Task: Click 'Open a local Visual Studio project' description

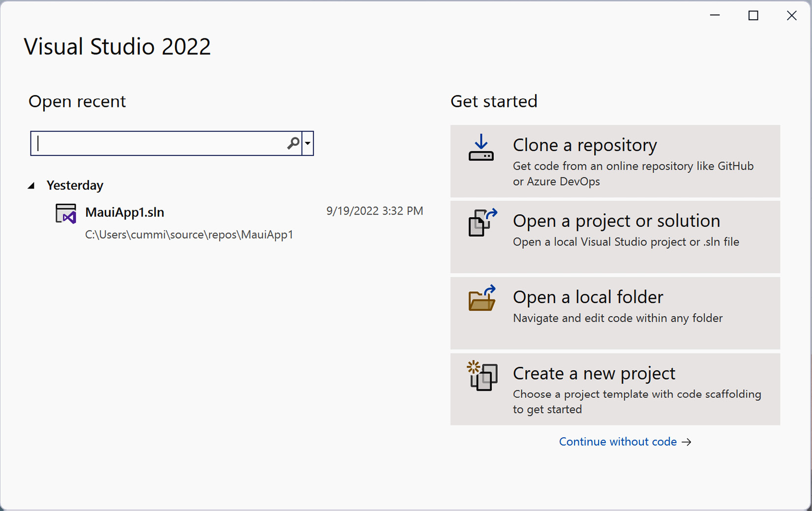Action: point(626,242)
